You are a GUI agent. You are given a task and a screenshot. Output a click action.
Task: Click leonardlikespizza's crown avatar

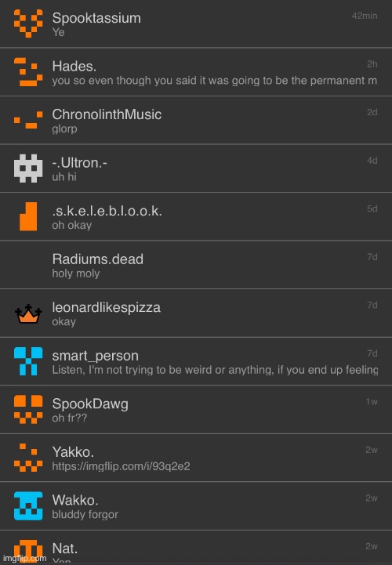coord(28,313)
